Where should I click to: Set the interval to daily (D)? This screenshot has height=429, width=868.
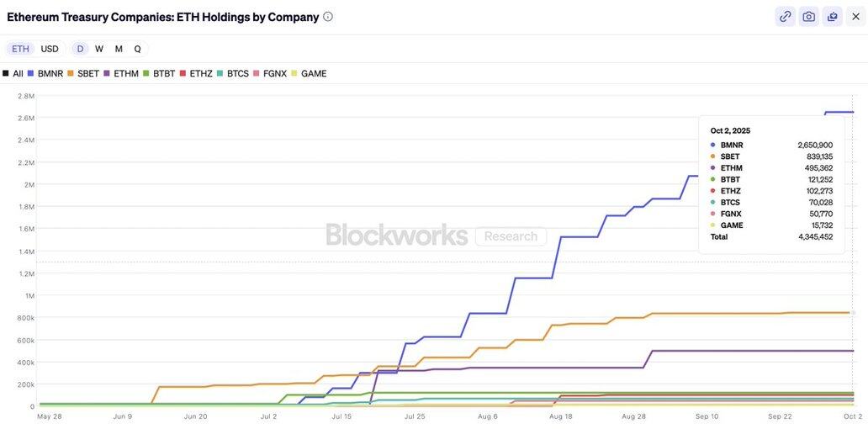coord(80,49)
